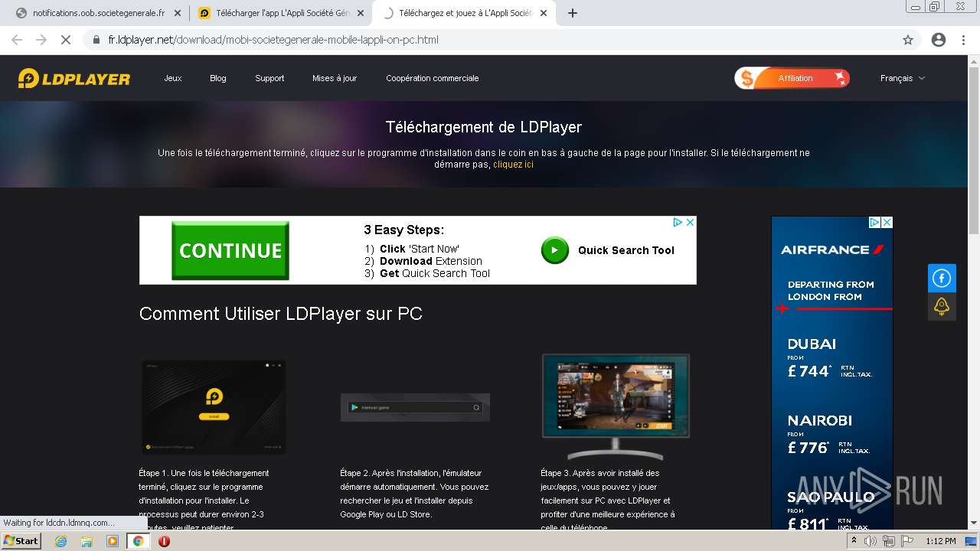Open the Windows Start menu
Viewport: 980px width, 551px height.
click(x=21, y=541)
